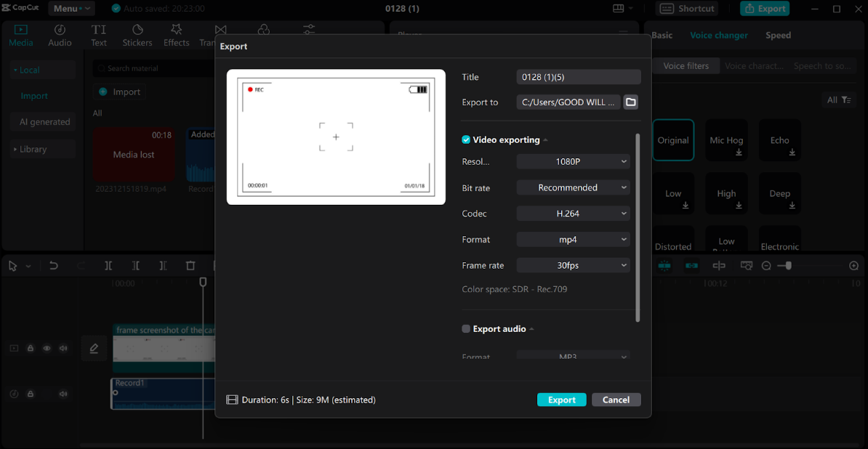This screenshot has width=868, height=449.
Task: Download the Echo voice filter
Action: [792, 152]
